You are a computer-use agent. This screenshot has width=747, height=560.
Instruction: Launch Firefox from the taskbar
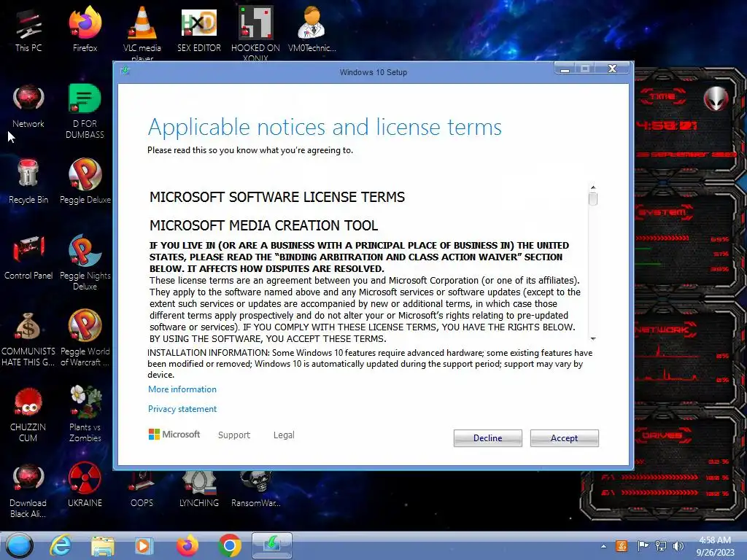tap(187, 545)
